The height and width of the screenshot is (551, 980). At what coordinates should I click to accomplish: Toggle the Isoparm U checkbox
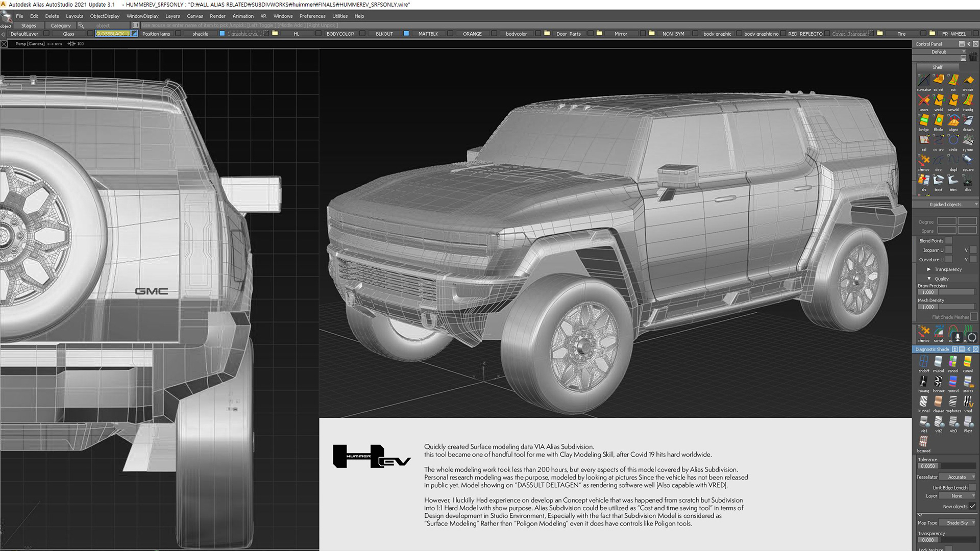point(949,250)
